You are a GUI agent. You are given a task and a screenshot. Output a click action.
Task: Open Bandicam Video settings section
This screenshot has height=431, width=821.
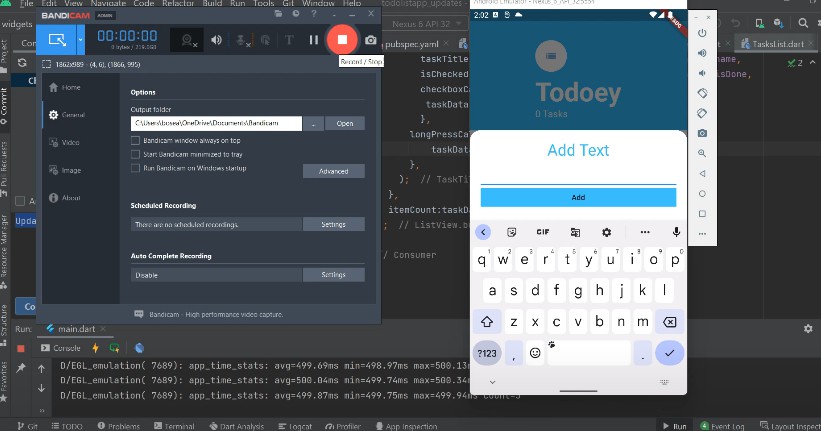click(64, 142)
